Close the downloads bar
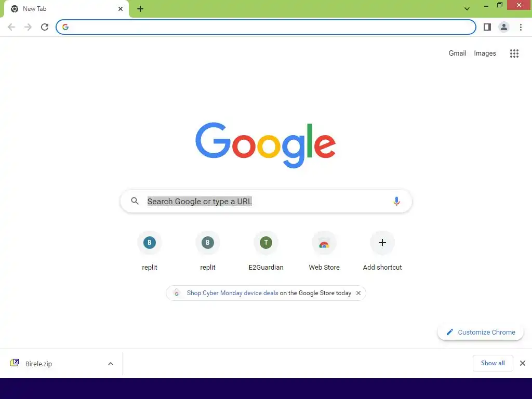Viewport: 532px width, 399px height. [x=523, y=363]
